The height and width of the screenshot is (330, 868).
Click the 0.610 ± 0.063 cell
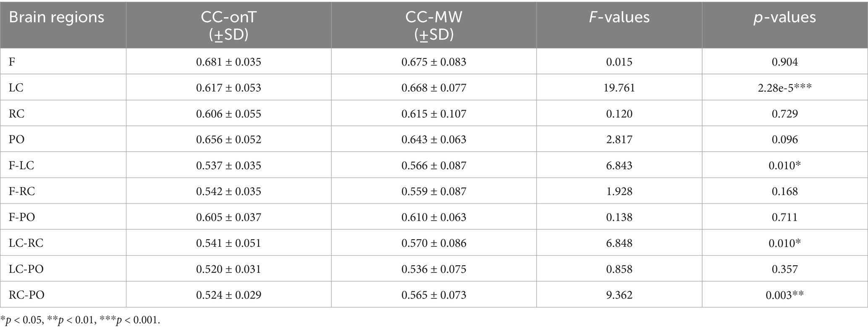coord(433,217)
